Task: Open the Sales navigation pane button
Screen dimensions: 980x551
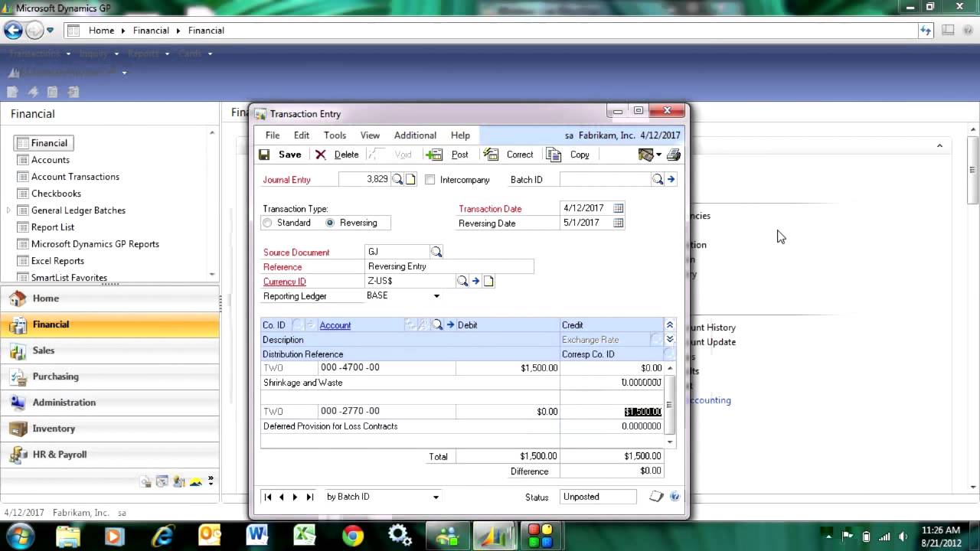Action: point(110,350)
